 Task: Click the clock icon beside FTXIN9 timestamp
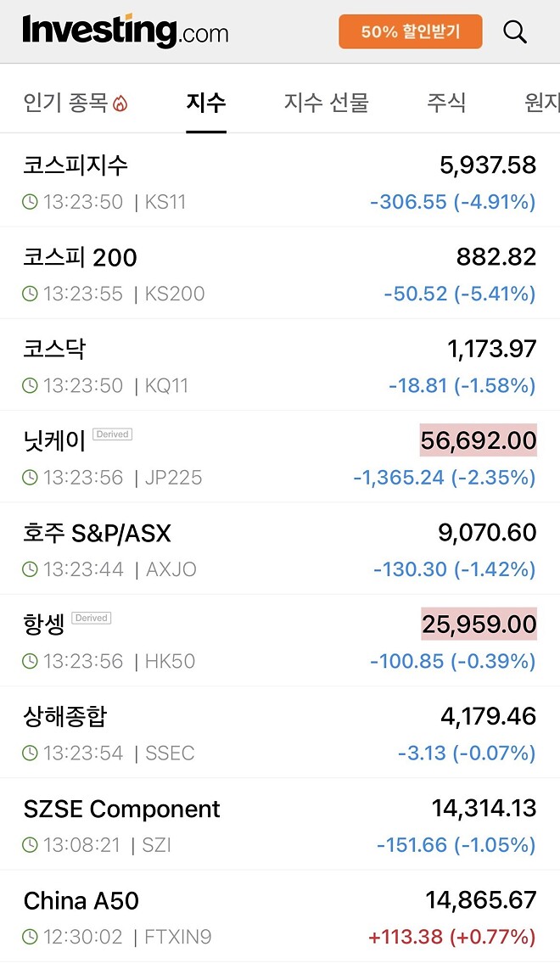[27, 938]
